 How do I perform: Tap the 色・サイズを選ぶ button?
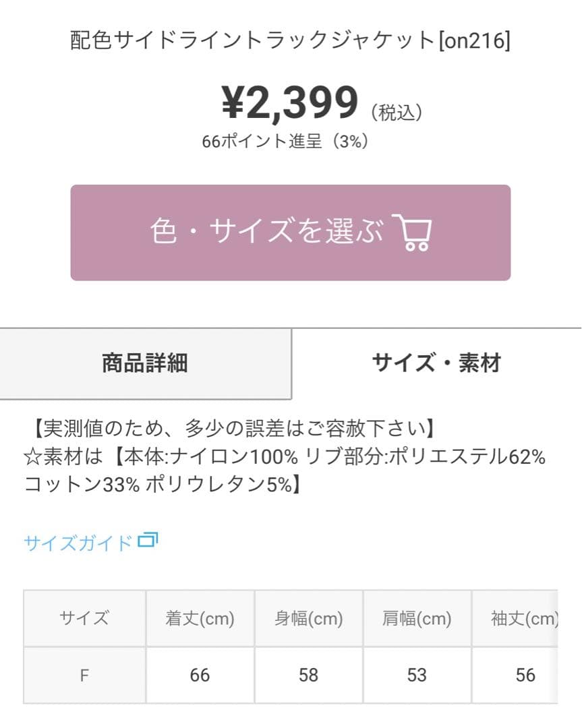[x=290, y=232]
